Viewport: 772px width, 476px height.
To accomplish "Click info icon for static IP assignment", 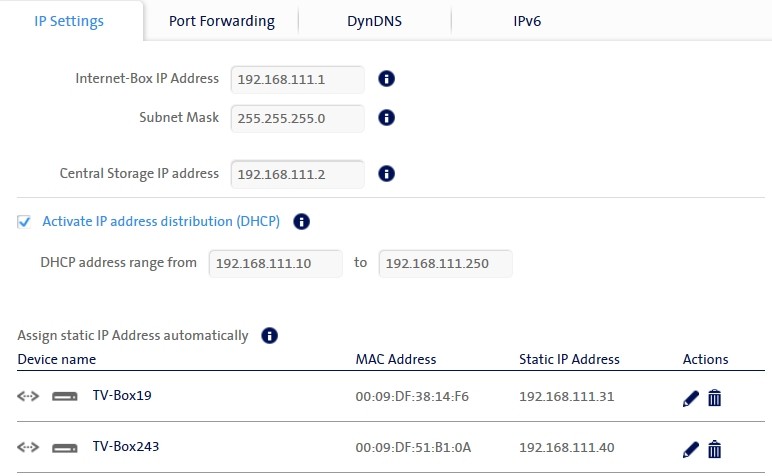I will [x=269, y=336].
